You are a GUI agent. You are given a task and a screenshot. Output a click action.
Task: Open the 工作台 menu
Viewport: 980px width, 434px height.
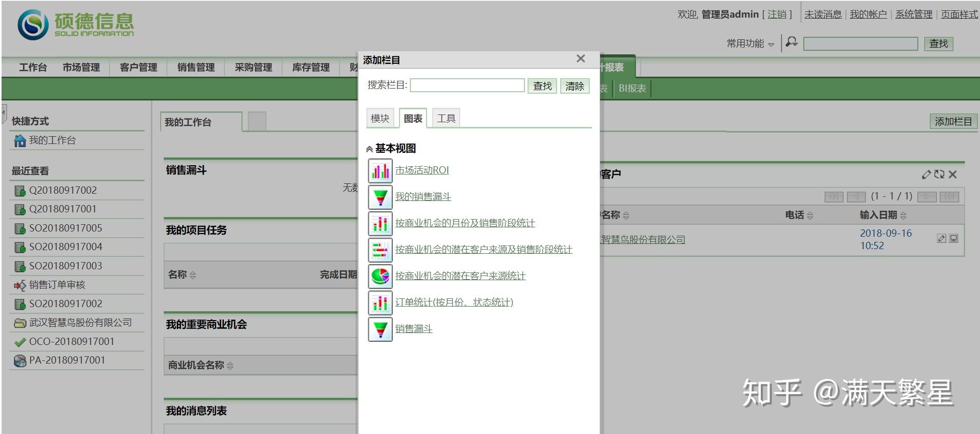pyautogui.click(x=33, y=67)
